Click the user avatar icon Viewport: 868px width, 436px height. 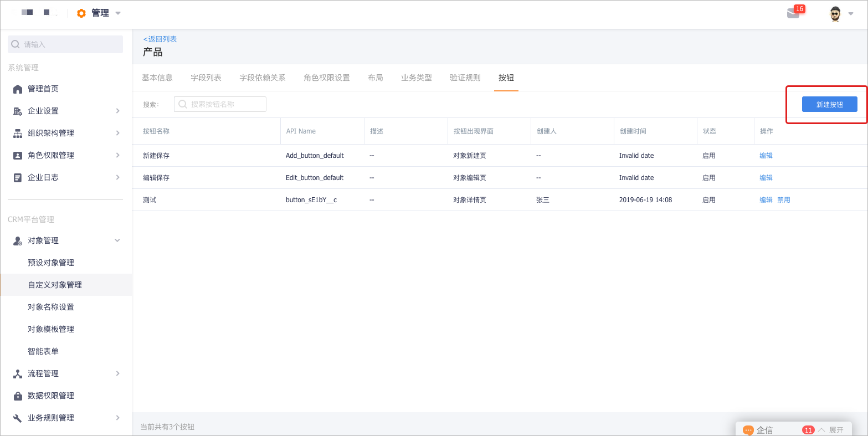[835, 14]
